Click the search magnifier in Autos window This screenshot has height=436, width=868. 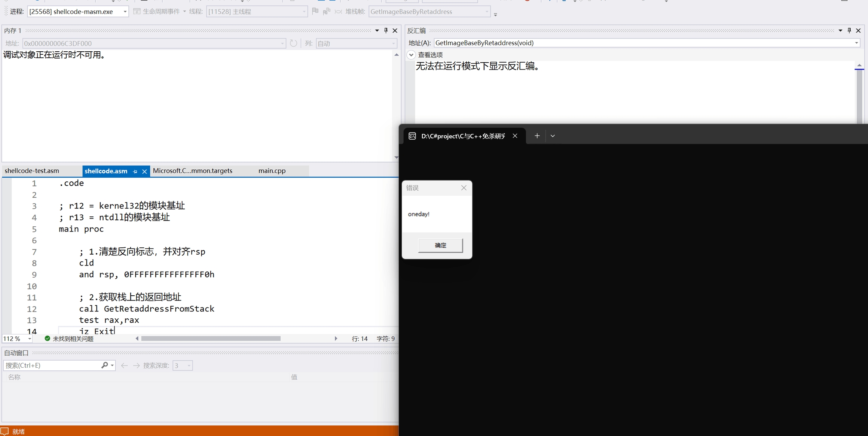[x=105, y=365]
